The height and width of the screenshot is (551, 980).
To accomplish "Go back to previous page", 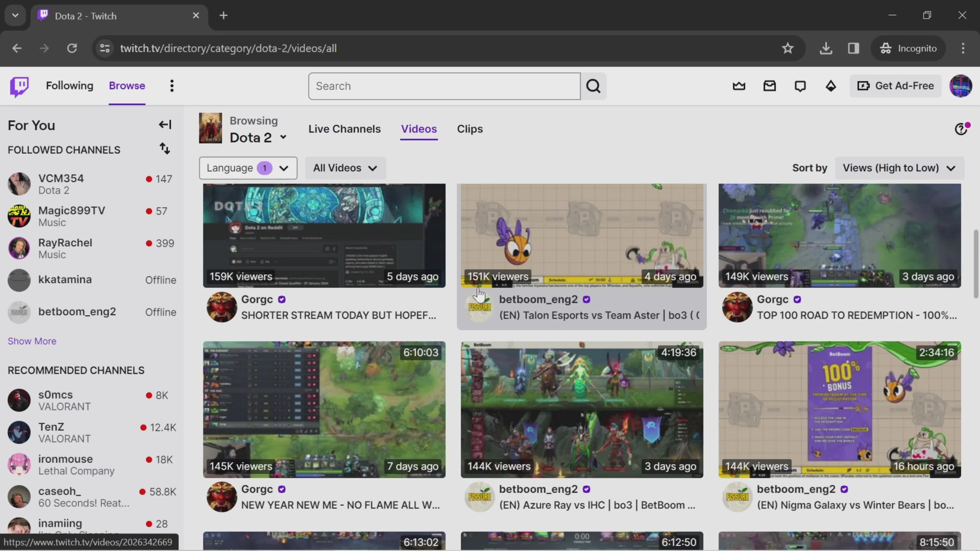I will (x=17, y=48).
